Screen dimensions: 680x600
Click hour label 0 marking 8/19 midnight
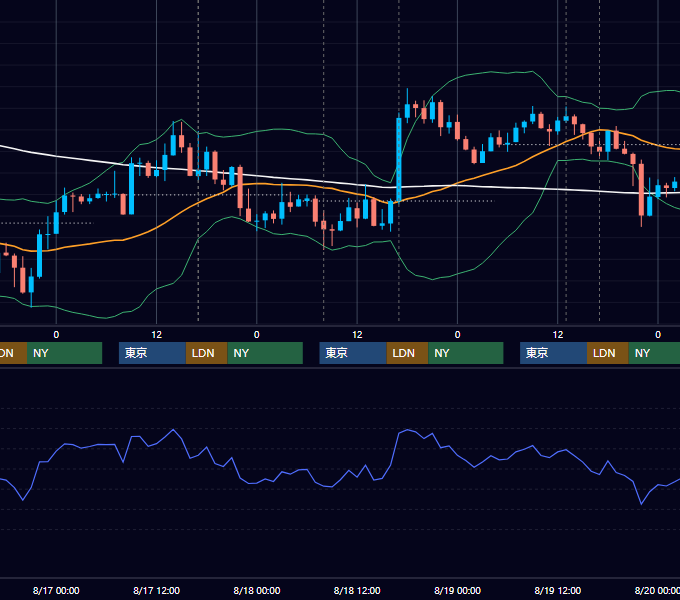458,335
